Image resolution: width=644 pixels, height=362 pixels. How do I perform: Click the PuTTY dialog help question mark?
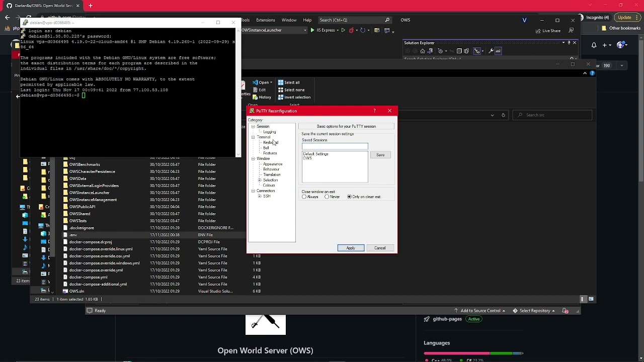click(374, 111)
